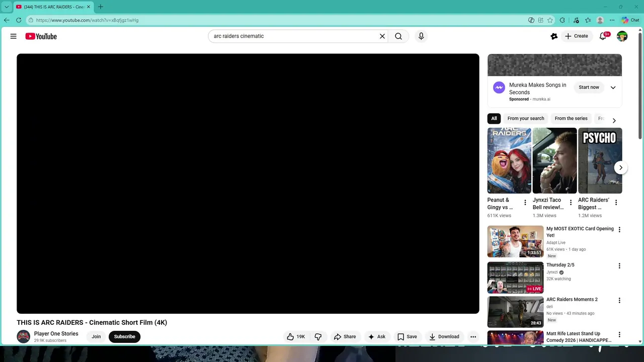644x362 pixels.
Task: Open the favorites list icon in the toolbar
Action: [588, 20]
